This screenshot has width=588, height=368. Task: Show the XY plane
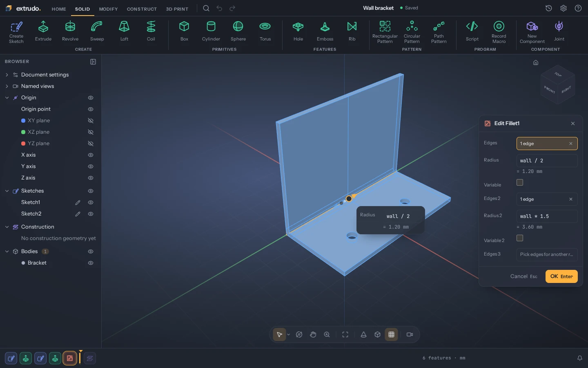(x=91, y=121)
